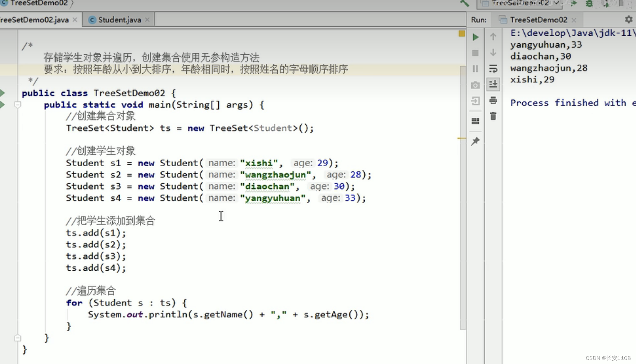Click console output line wangzhaojun,28
636x364 pixels.
click(x=549, y=68)
